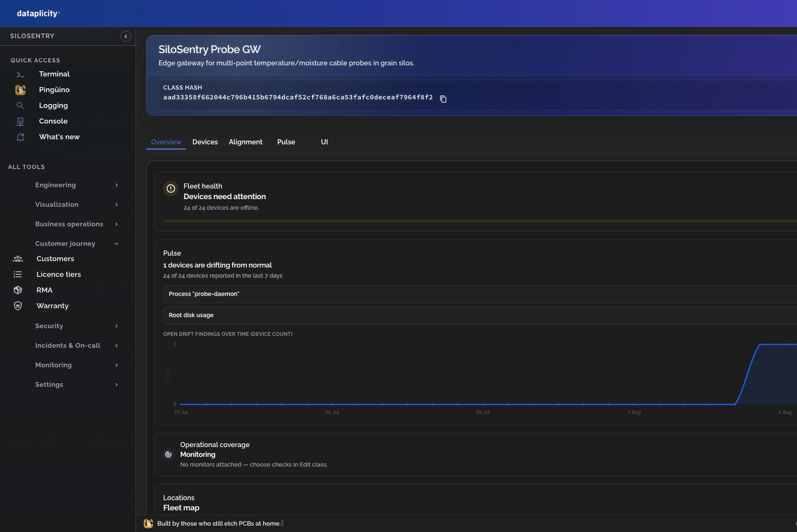
Task: Open Console from quick access
Action: click(x=53, y=121)
